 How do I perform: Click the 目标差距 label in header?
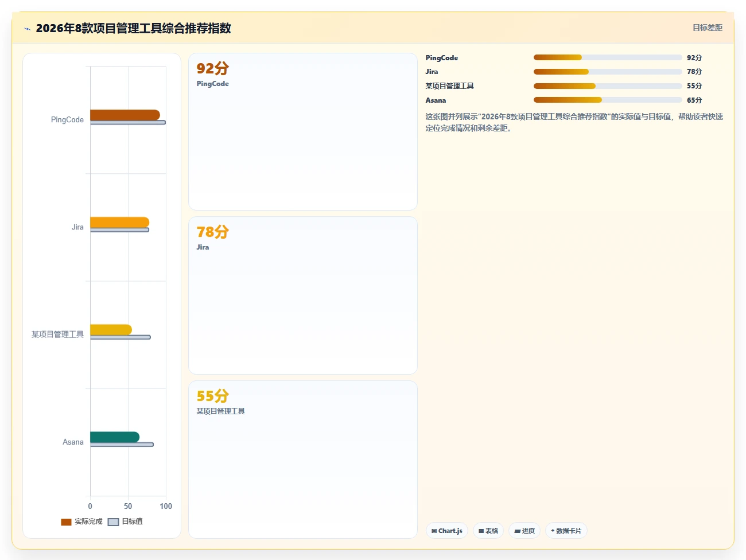click(x=707, y=28)
